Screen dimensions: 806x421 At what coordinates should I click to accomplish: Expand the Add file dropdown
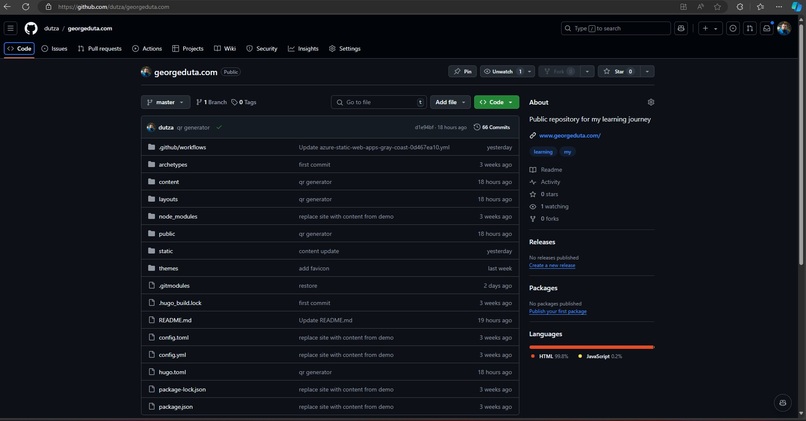(x=450, y=102)
